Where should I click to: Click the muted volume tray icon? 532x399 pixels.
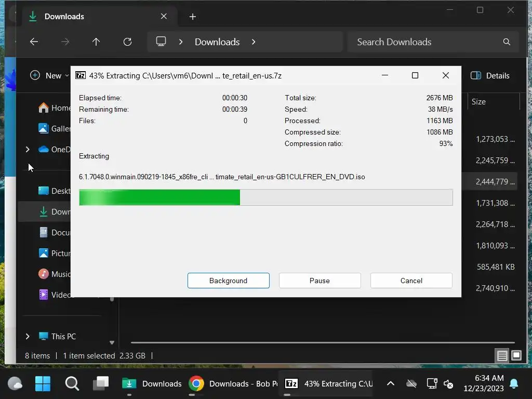448,384
